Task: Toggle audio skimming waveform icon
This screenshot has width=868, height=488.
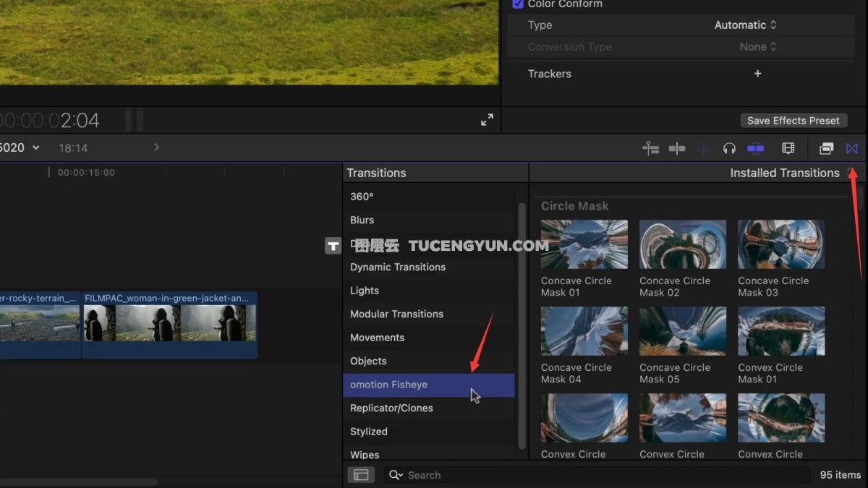Action: coord(704,148)
